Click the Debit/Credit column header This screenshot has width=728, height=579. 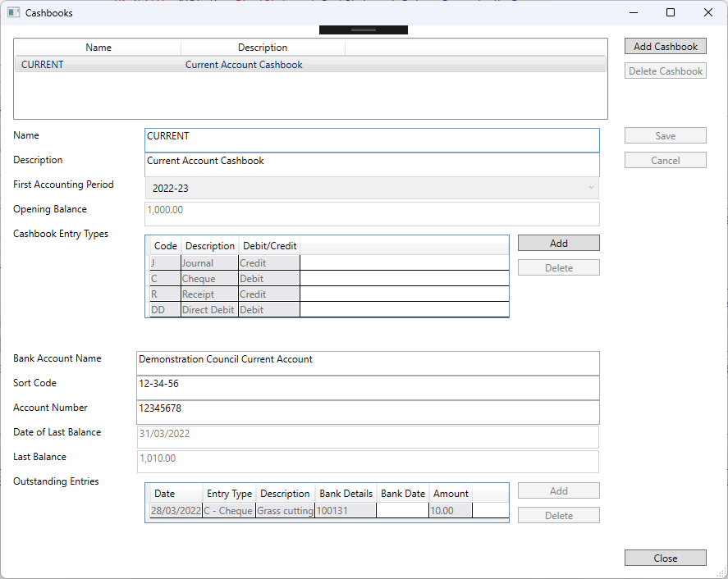tap(269, 246)
